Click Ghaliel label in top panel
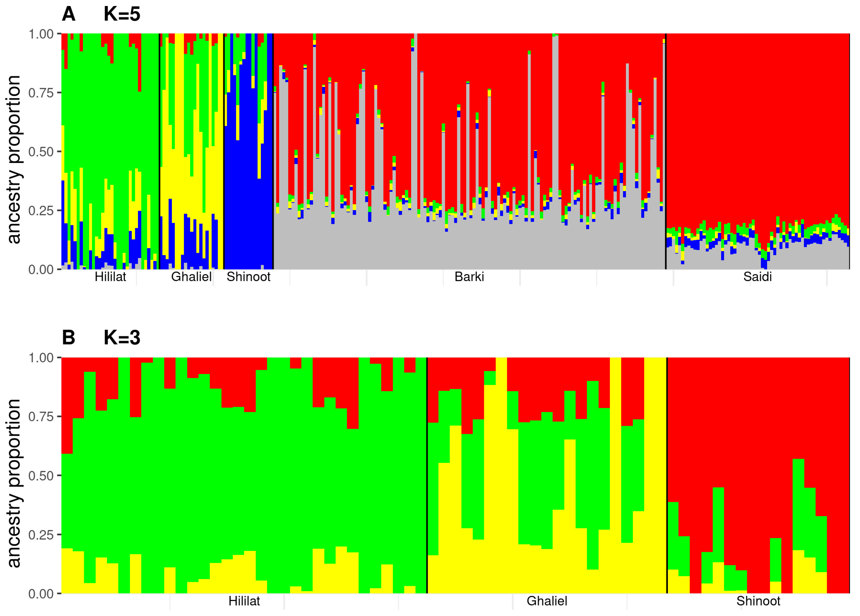This screenshot has width=860, height=616. (x=191, y=277)
